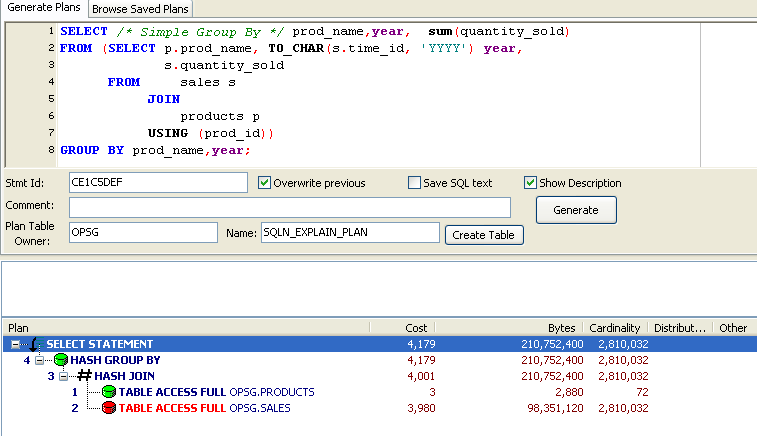Click the red icon for OPSG.SALES
Image resolution: width=757 pixels, height=436 pixels.
[x=109, y=408]
